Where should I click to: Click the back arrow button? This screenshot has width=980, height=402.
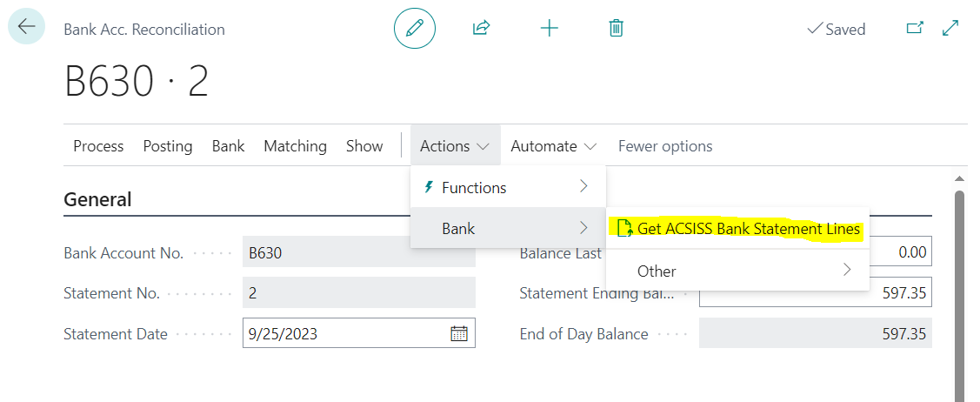[26, 27]
